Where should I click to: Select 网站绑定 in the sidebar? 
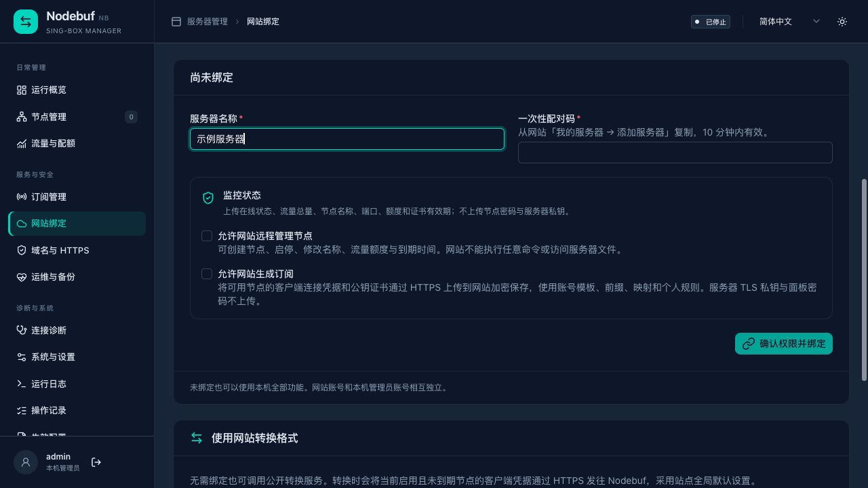[x=77, y=224]
